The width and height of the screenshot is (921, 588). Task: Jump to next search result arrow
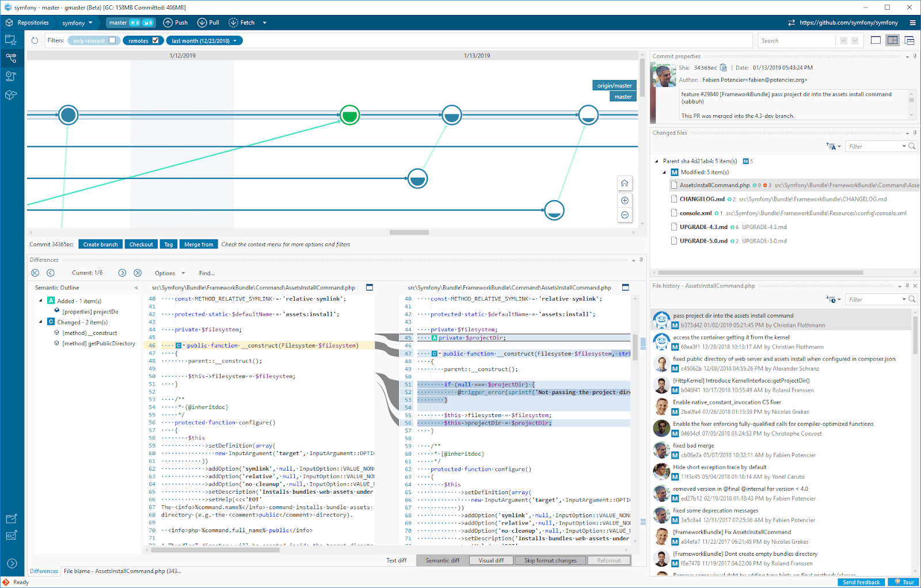click(855, 40)
